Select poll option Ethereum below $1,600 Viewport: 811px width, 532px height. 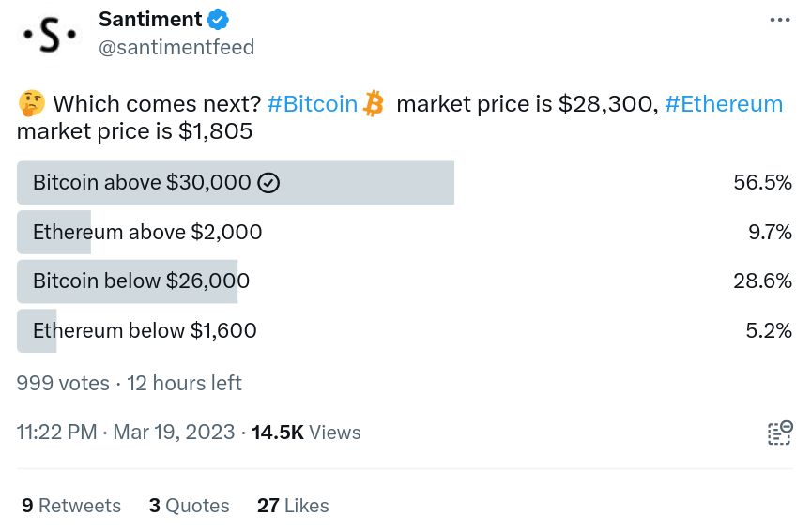click(405, 331)
